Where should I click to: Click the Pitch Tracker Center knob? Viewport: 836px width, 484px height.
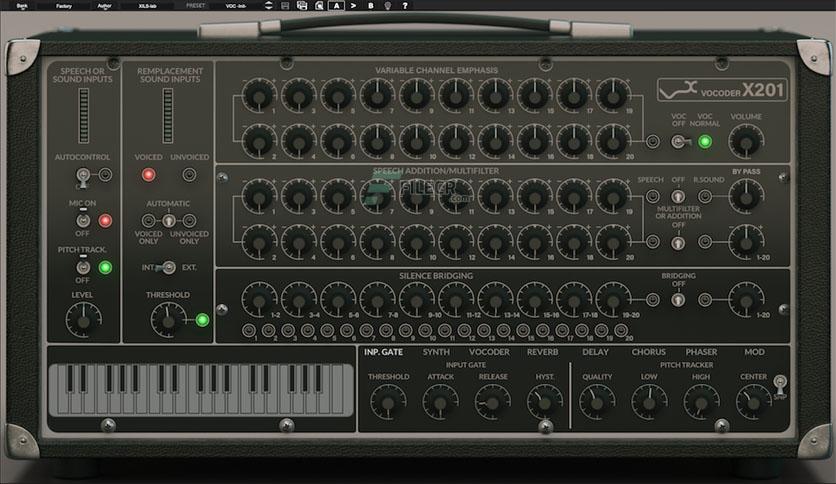coord(753,402)
